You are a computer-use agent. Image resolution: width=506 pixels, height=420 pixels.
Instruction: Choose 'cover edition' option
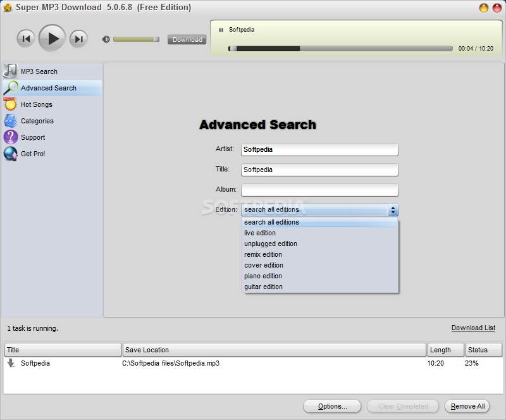coord(320,266)
